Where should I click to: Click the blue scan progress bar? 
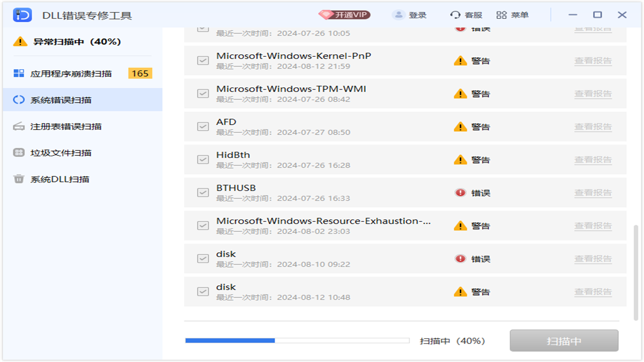click(x=297, y=341)
